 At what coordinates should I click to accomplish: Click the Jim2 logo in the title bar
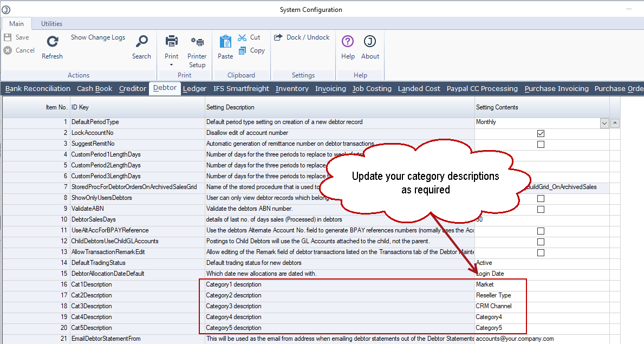6,9
